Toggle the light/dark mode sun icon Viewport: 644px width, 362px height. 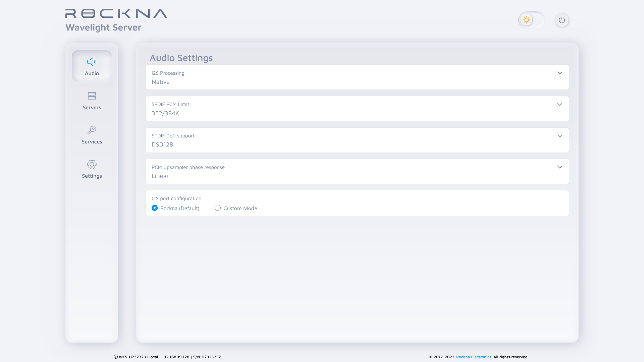tap(526, 20)
